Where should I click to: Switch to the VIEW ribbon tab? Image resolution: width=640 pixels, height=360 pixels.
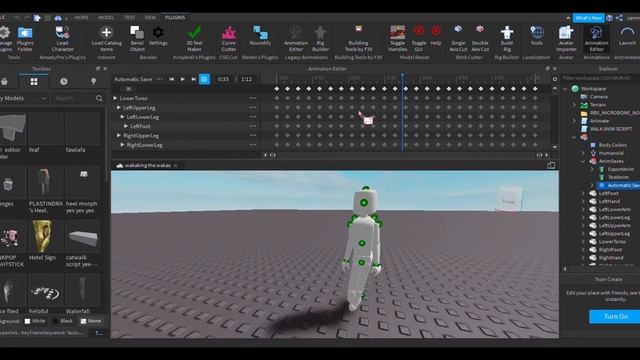pos(150,18)
